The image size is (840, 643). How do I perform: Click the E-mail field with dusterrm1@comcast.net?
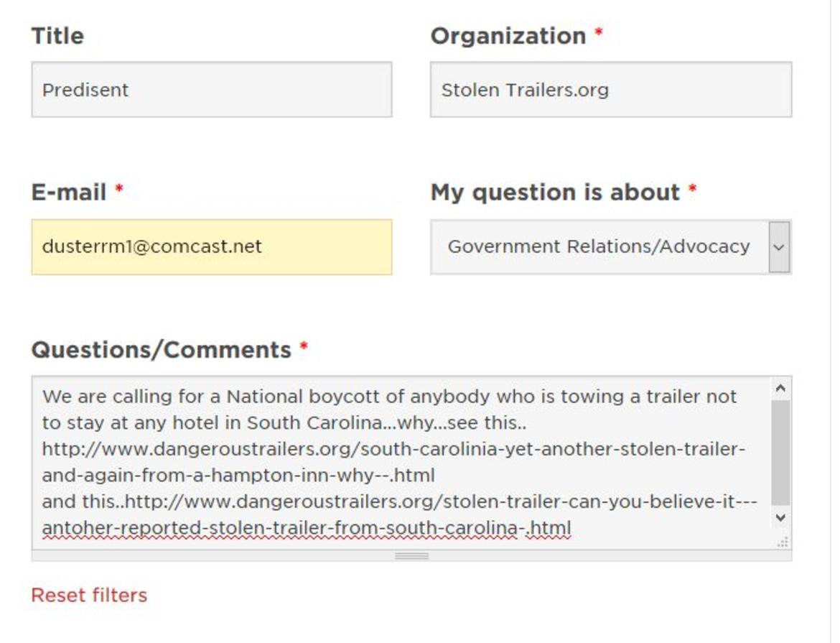tap(212, 246)
